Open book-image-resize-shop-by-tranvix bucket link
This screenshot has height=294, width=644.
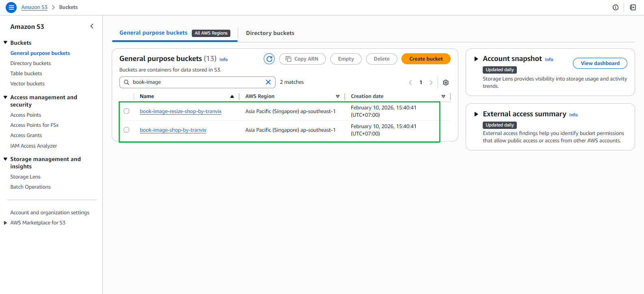click(180, 111)
